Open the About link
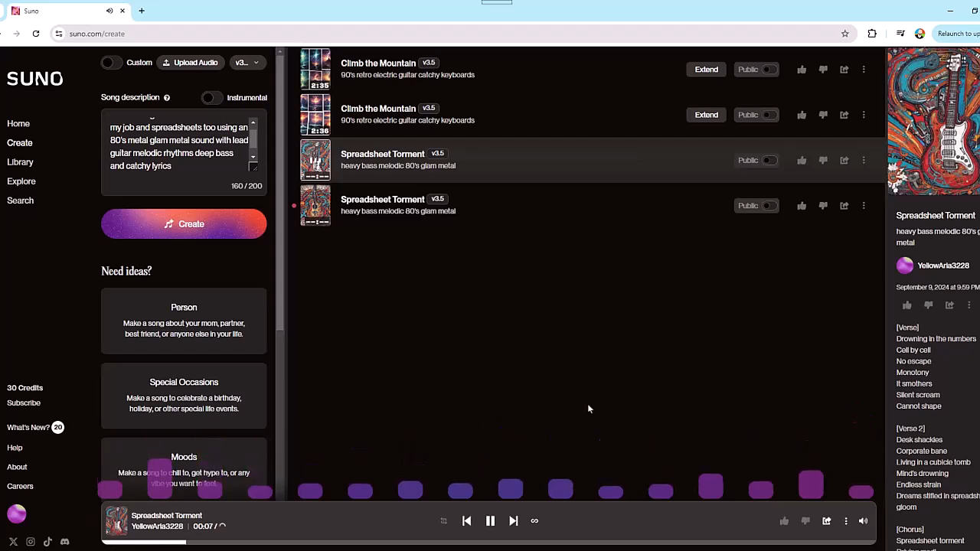The image size is (980, 551). coord(17,467)
